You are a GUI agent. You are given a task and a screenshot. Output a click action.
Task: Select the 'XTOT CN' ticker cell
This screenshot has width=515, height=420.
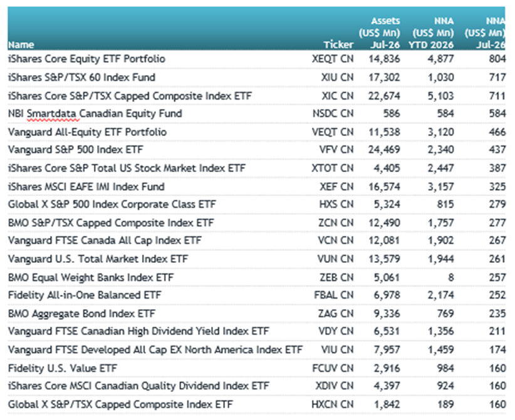tap(333, 168)
